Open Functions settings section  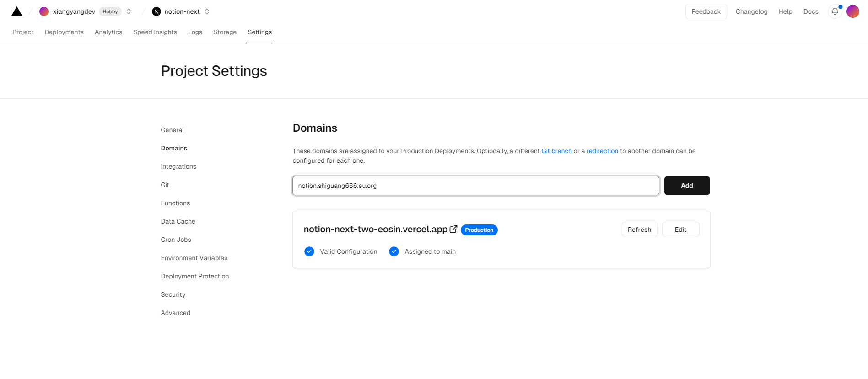[x=175, y=203]
